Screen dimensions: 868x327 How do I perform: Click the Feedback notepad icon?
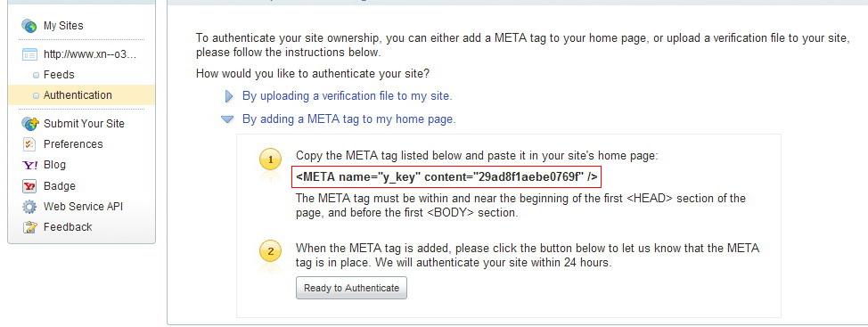pos(29,227)
